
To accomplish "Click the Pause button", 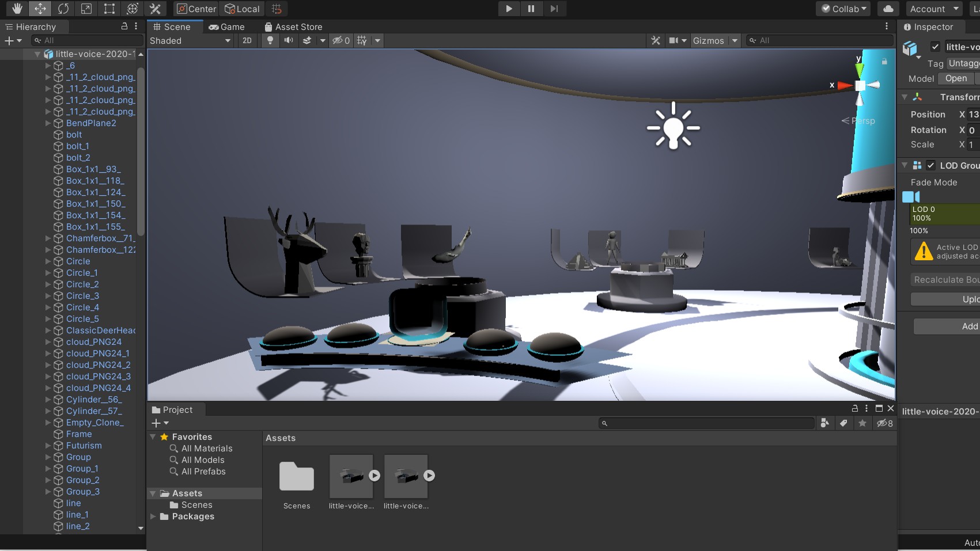I will coord(531,9).
